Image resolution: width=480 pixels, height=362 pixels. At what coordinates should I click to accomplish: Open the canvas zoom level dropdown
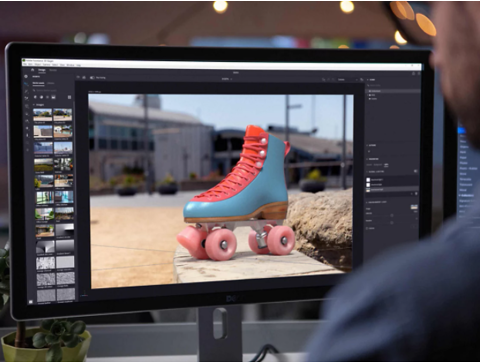point(227,79)
